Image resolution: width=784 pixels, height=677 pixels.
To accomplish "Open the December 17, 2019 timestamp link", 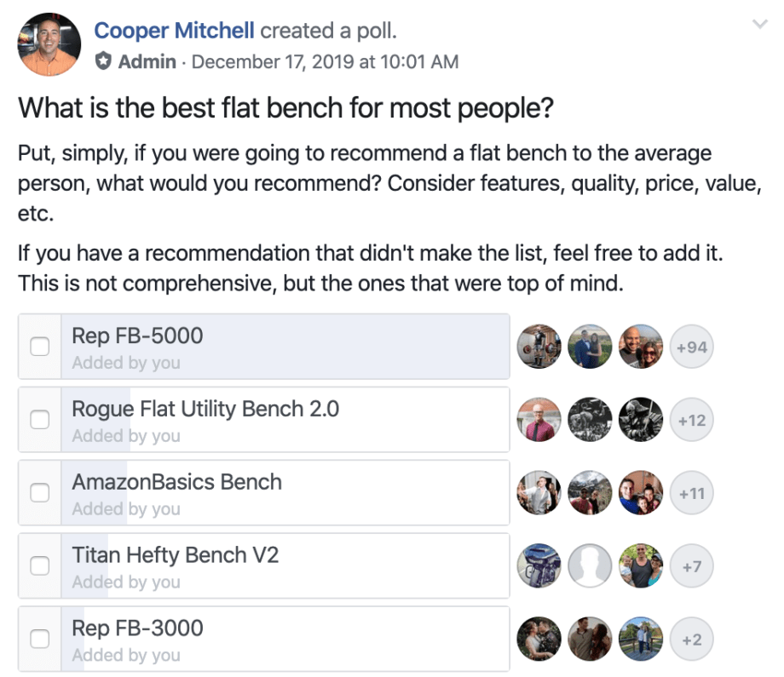I will click(325, 62).
